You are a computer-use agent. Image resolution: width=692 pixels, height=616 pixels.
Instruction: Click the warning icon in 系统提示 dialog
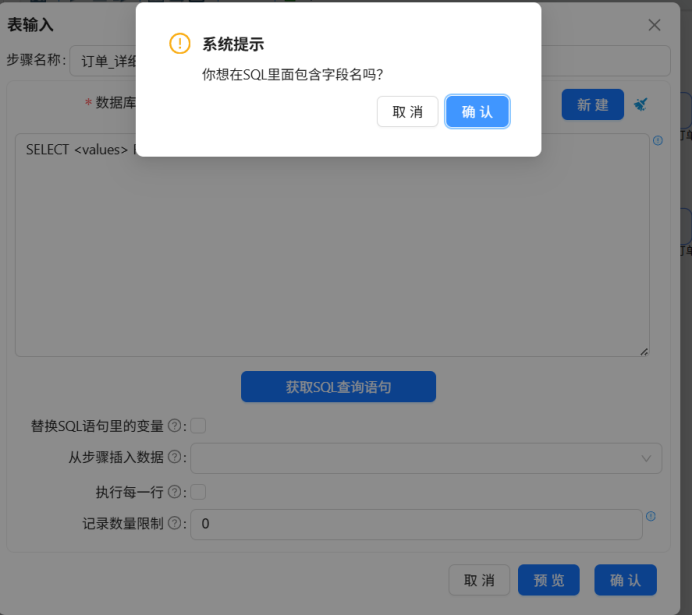[180, 44]
